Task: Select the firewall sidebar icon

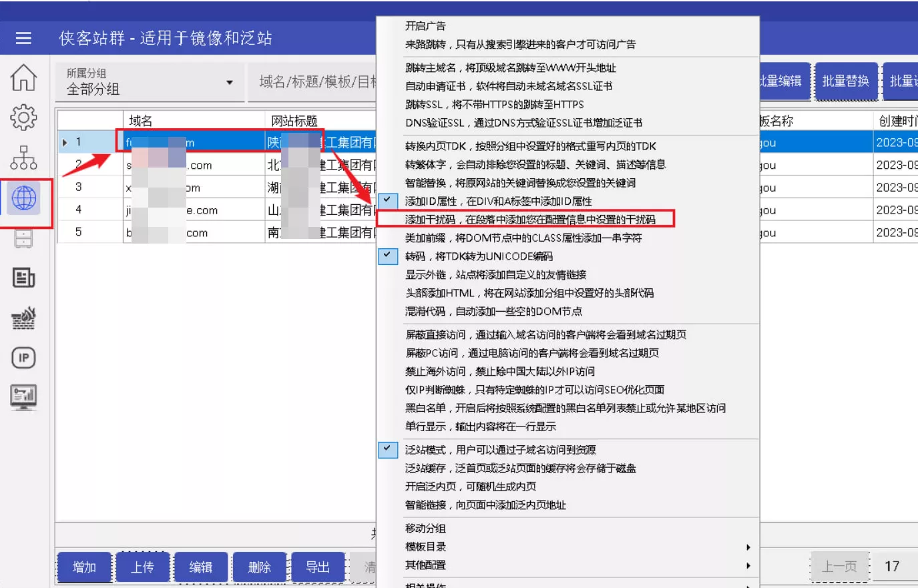Action: click(23, 318)
